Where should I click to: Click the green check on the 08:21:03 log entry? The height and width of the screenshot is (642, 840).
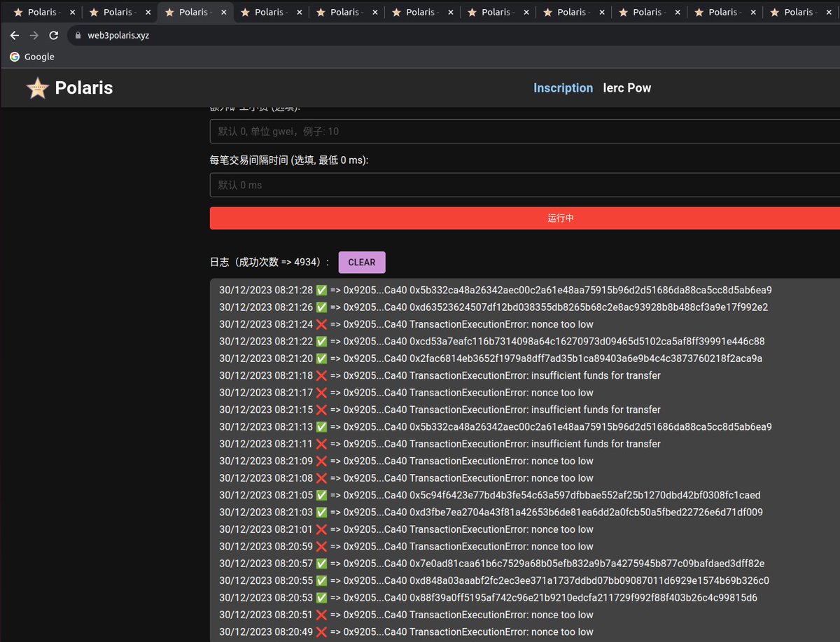[x=321, y=512]
